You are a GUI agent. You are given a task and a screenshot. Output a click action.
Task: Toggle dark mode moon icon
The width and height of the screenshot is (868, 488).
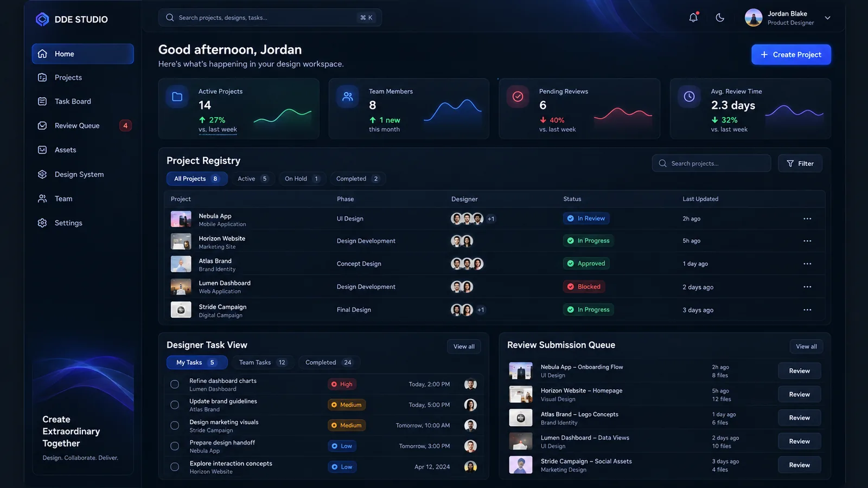(720, 17)
